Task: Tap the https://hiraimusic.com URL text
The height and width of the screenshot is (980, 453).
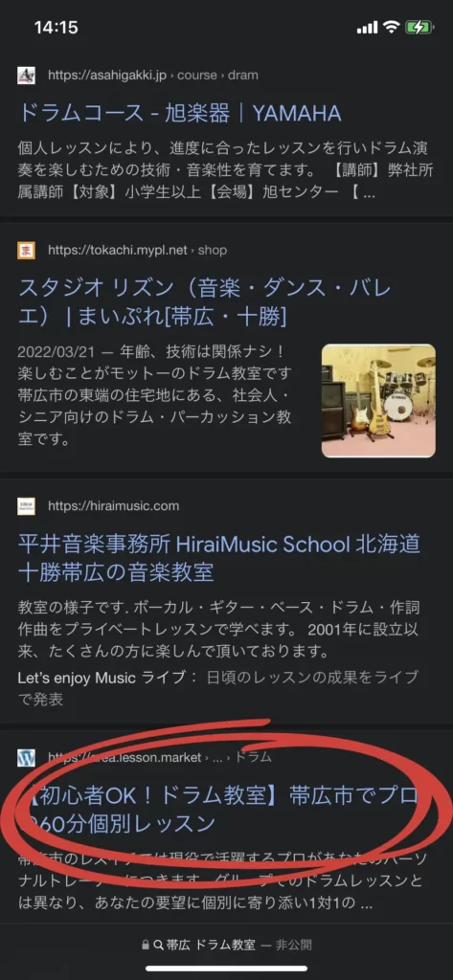Action: [113, 505]
